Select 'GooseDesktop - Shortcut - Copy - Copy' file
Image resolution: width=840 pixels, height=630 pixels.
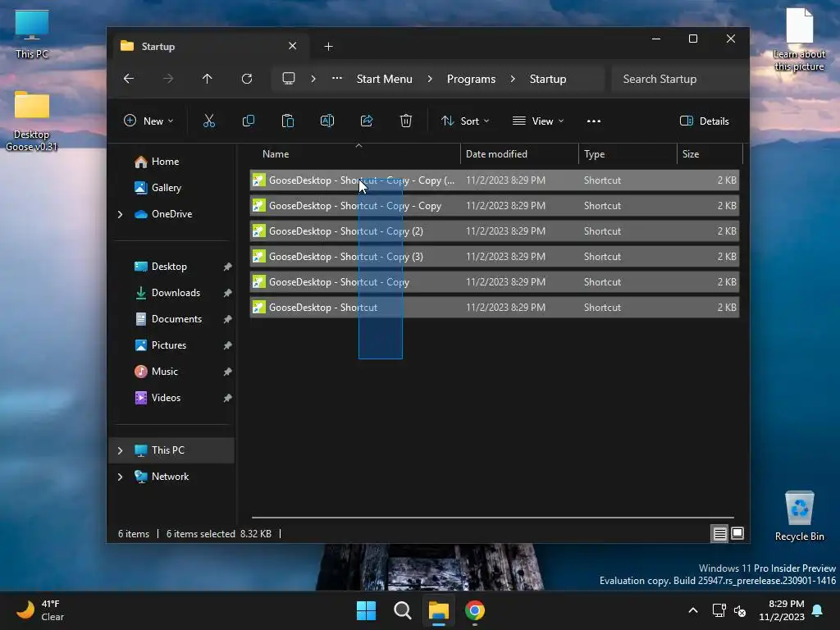(x=495, y=206)
